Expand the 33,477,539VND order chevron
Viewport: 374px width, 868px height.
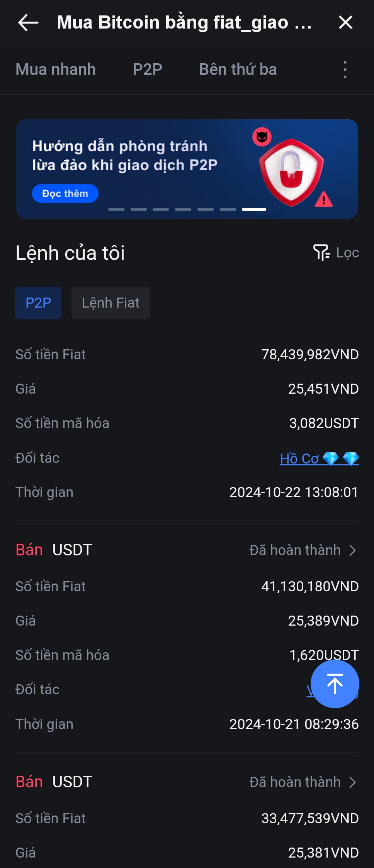click(x=352, y=782)
